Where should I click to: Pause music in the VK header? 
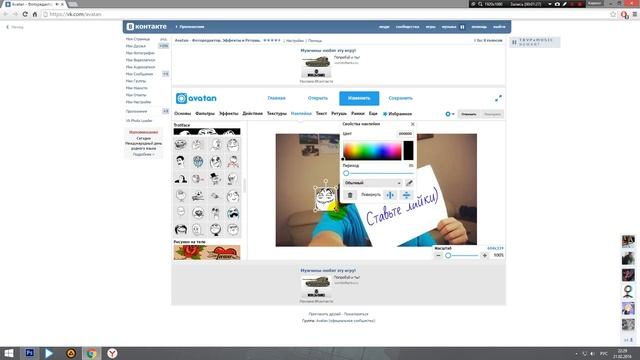coord(462,27)
